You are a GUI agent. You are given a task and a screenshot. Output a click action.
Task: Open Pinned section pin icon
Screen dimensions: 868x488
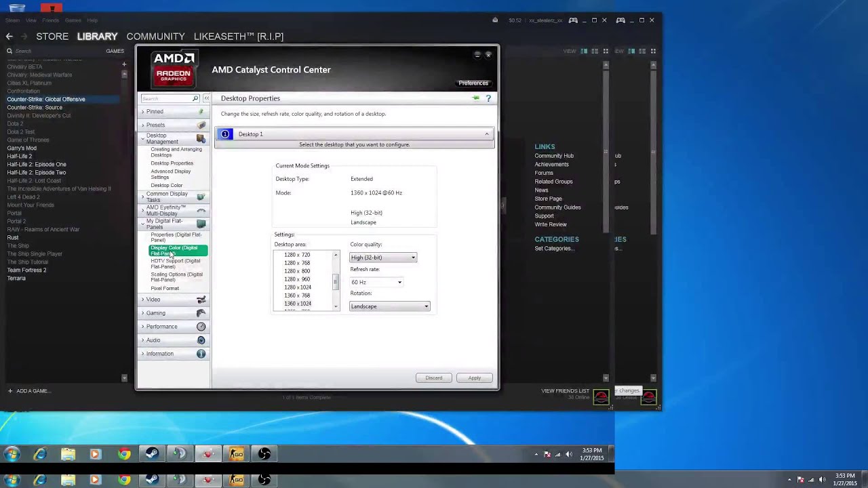click(x=201, y=111)
